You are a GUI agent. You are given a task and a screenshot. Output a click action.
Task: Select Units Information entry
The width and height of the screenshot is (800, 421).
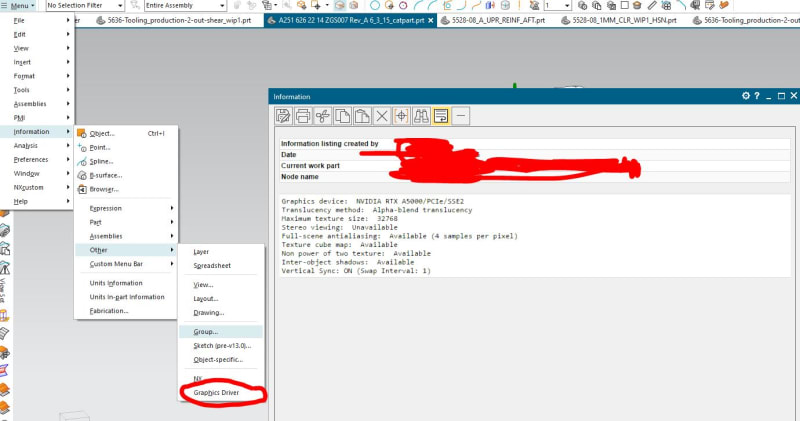click(x=126, y=283)
